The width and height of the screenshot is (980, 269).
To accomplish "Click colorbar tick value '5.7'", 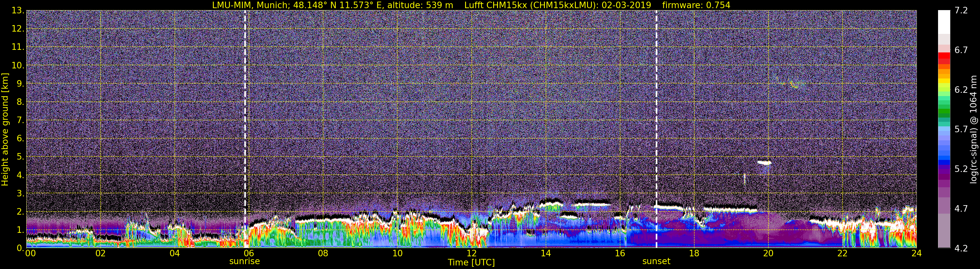I will (961, 130).
